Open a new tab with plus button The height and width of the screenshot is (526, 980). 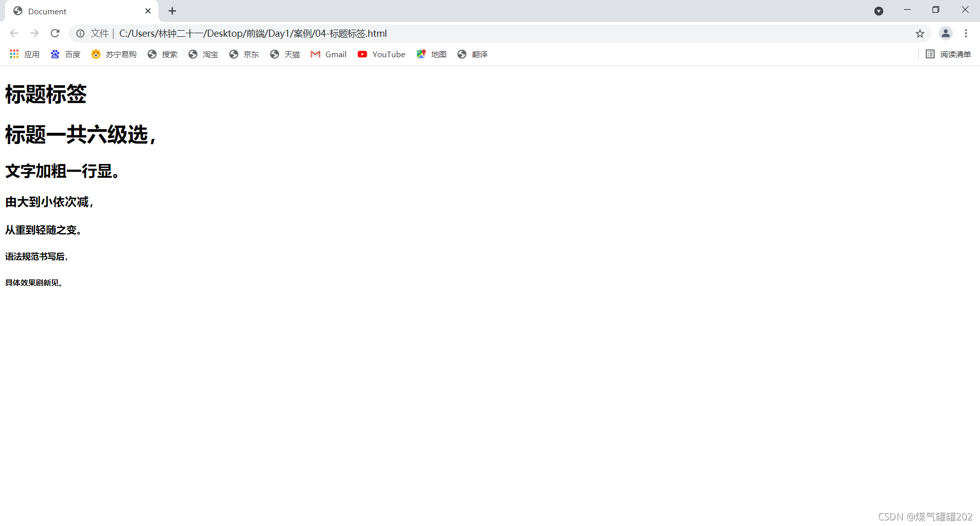(173, 11)
